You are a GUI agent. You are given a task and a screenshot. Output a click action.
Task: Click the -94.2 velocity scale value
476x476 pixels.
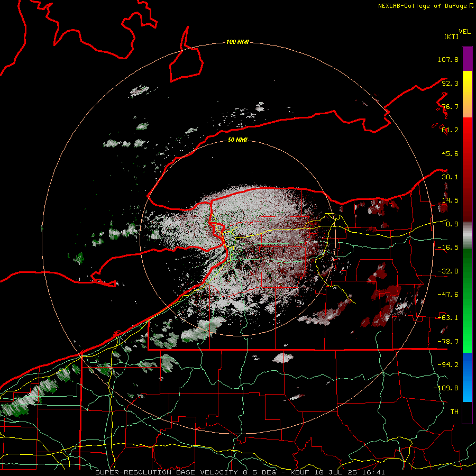[448, 365]
